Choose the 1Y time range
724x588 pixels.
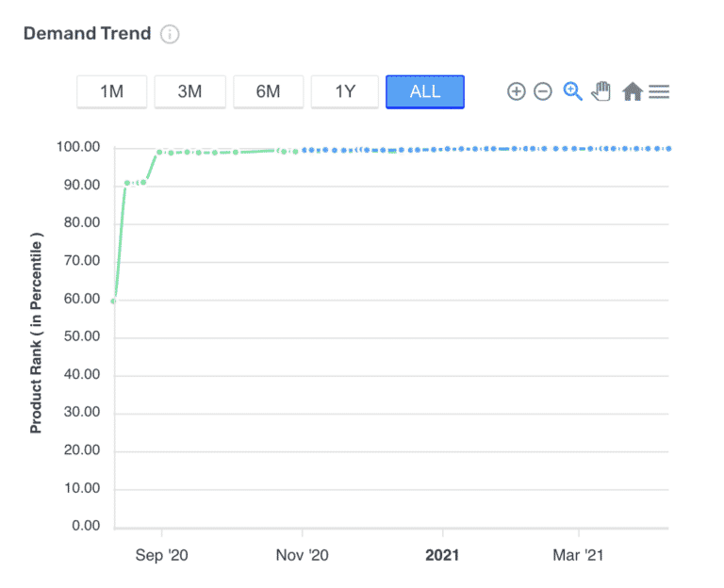pyautogui.click(x=345, y=91)
